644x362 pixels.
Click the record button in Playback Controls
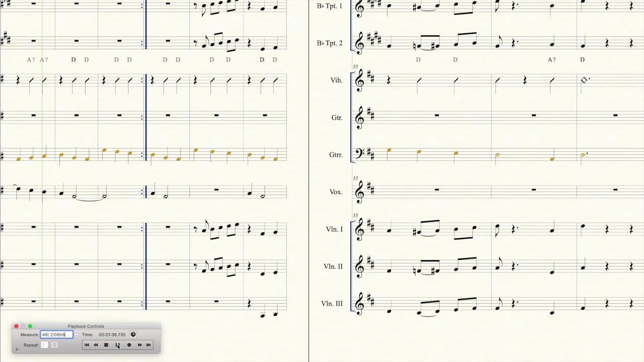click(x=129, y=345)
